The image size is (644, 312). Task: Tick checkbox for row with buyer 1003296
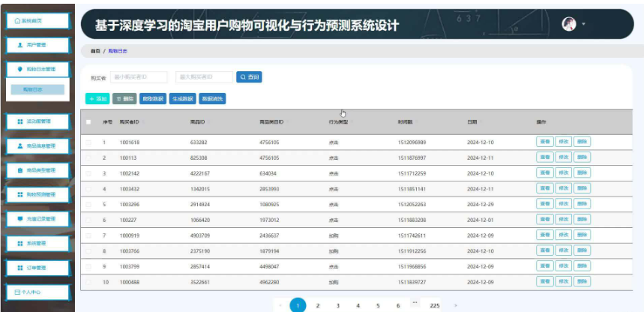pos(88,205)
